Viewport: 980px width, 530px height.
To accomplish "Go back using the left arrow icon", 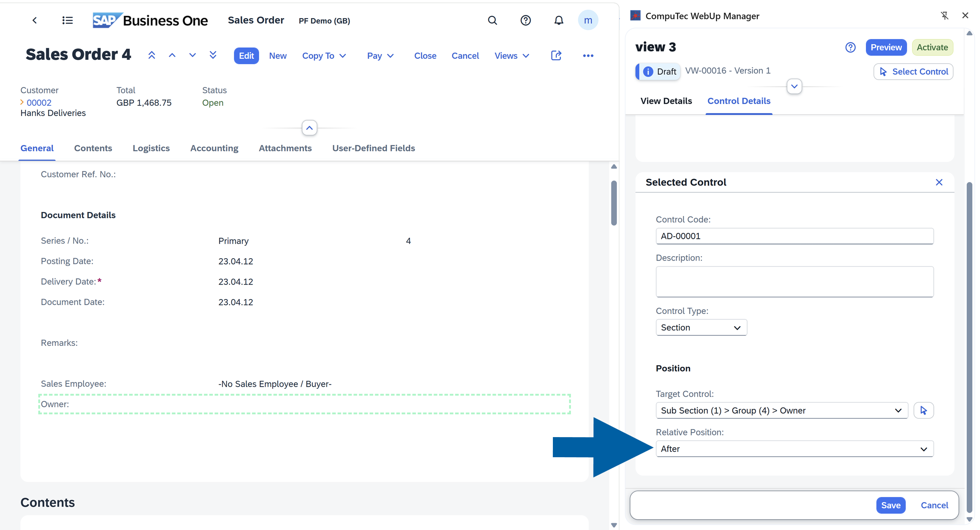I will (x=35, y=21).
